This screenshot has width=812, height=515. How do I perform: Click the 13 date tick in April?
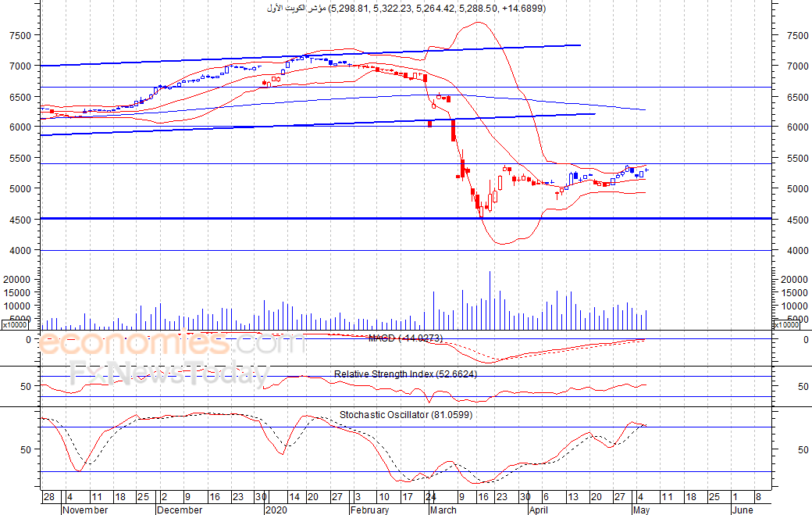[573, 497]
